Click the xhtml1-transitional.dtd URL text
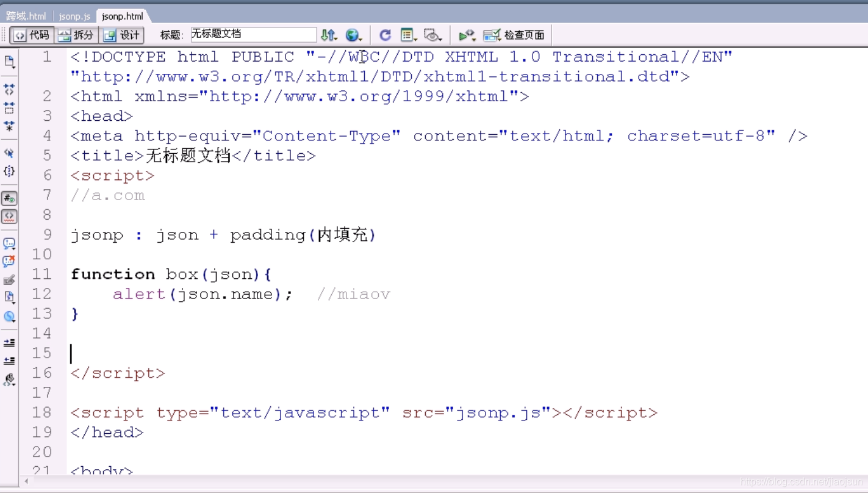 [x=379, y=77]
